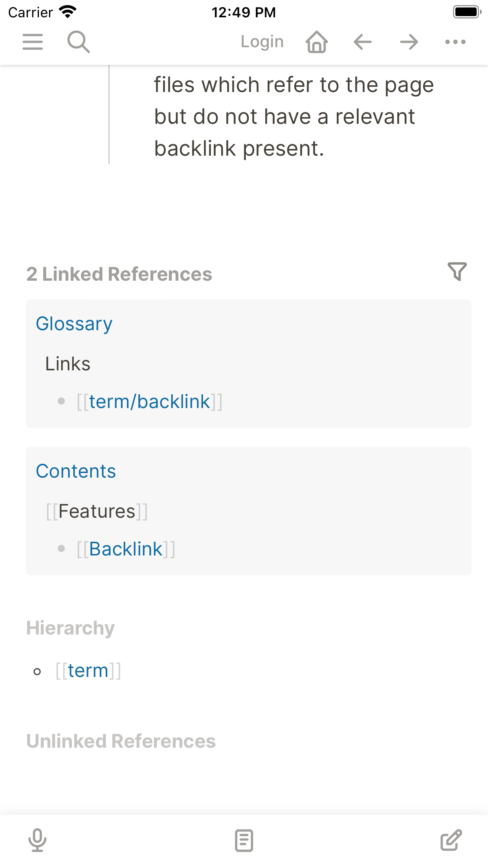Go to the home page

316,42
